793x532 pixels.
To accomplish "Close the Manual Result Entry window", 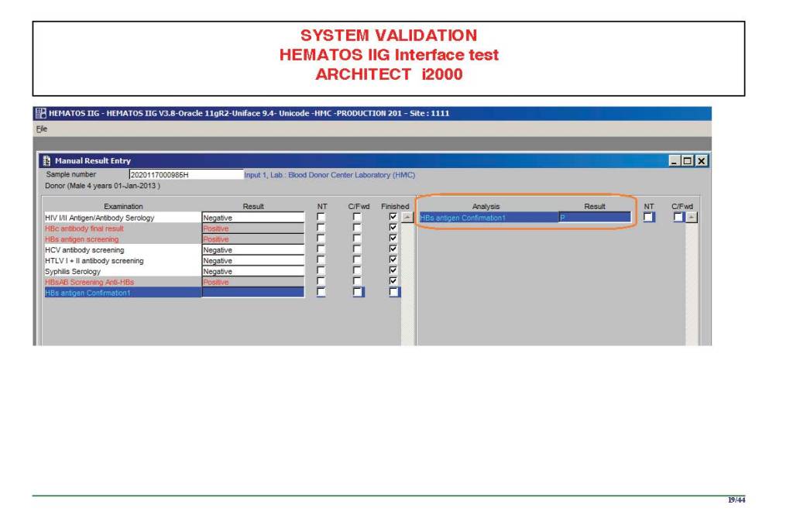I will (701, 160).
